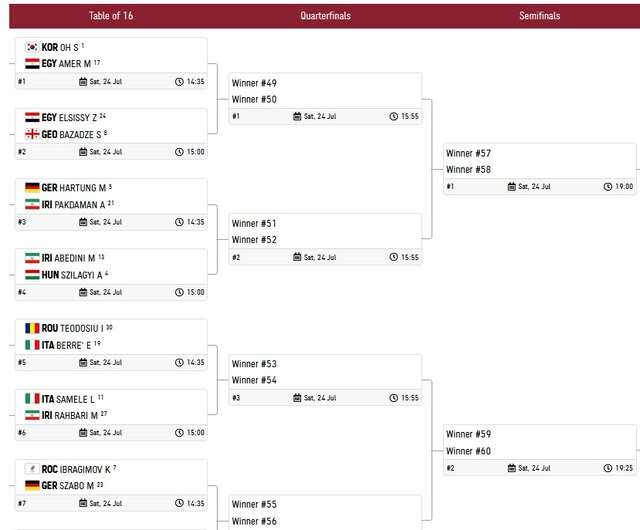The height and width of the screenshot is (530, 640).
Task: Click clock icon showing 19:25 semifinal
Action: tap(609, 468)
